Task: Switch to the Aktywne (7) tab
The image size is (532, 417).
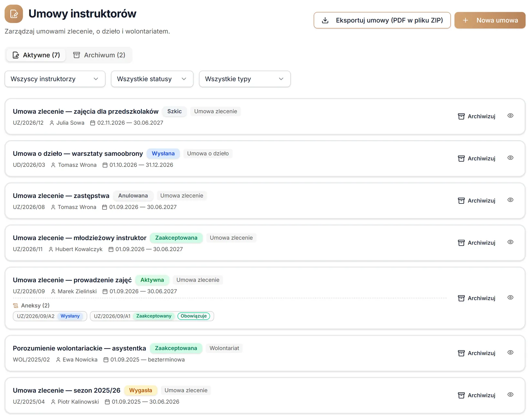Action: click(x=36, y=55)
